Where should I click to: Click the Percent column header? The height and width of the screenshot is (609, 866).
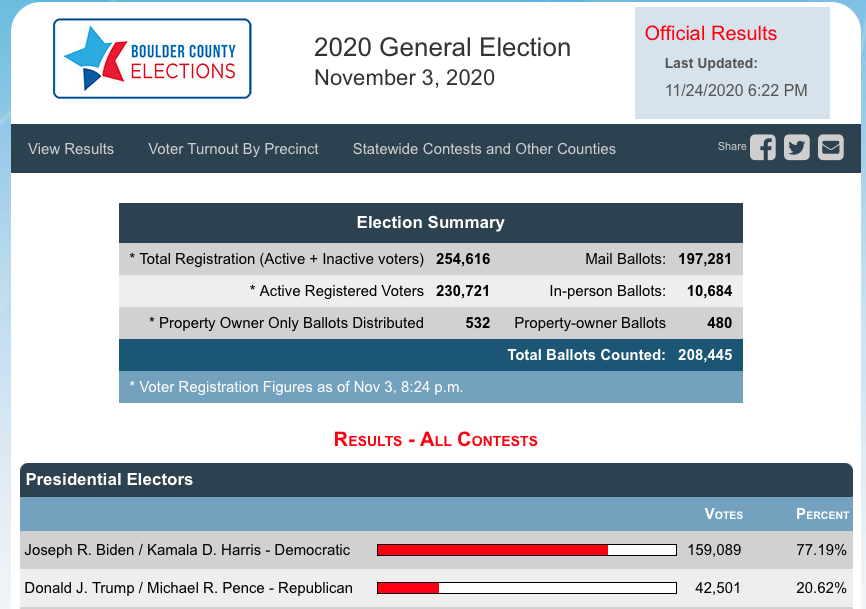822,514
